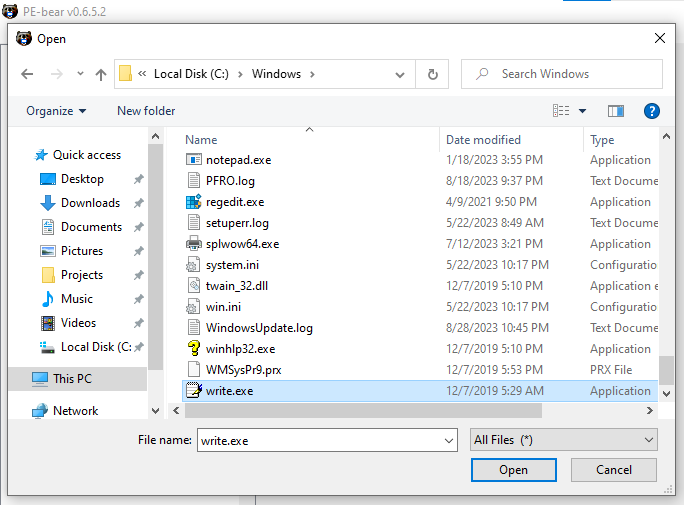The height and width of the screenshot is (505, 684).
Task: Select setuperr.log file
Action: coord(237,223)
